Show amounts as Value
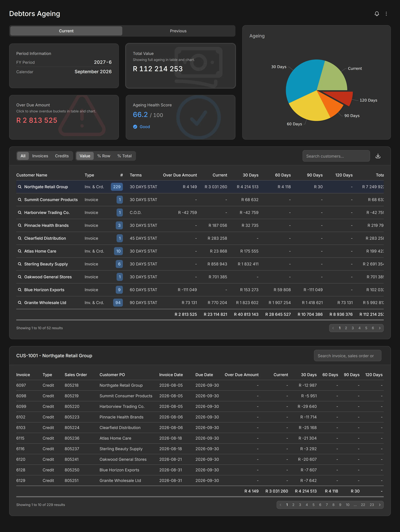This screenshot has height=532, width=400. point(85,156)
